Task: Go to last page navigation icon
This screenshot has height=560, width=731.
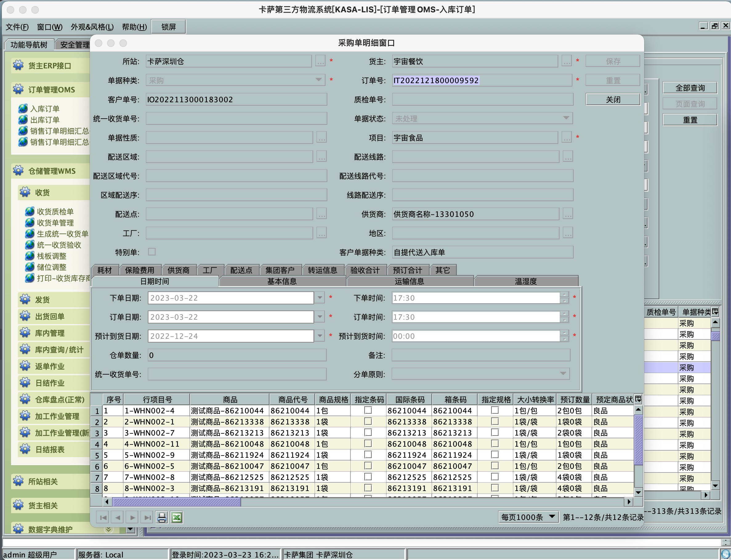Action: click(x=147, y=517)
